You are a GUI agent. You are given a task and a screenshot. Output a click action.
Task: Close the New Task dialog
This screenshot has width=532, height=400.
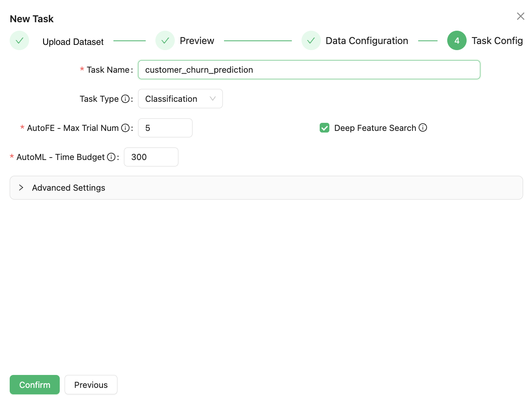pyautogui.click(x=520, y=16)
